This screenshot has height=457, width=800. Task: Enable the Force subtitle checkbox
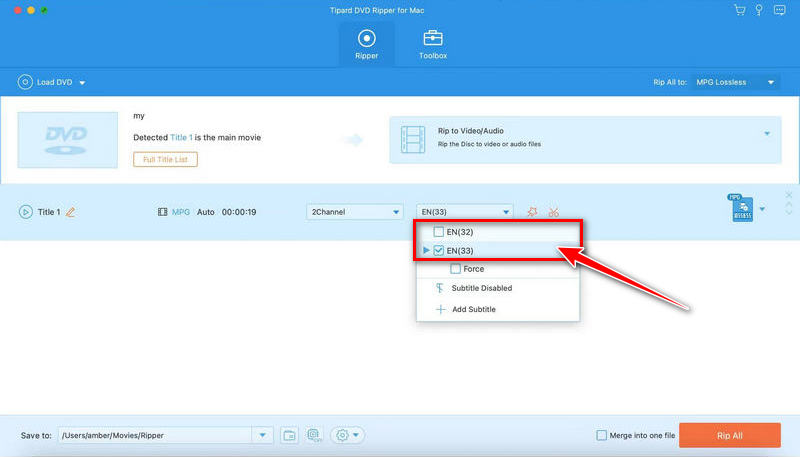tap(455, 269)
